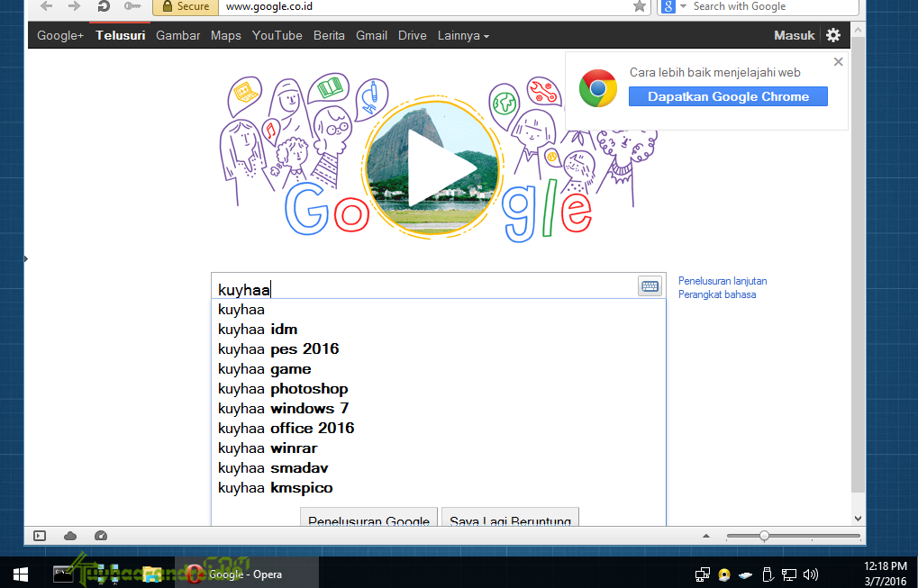Click the browser Forward arrow
The height and width of the screenshot is (588, 918).
coord(75,6)
